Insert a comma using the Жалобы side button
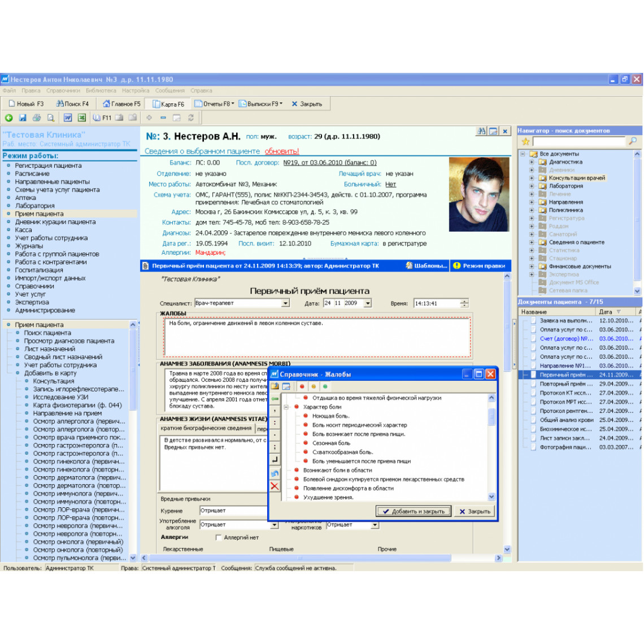This screenshot has width=644, height=644. pyautogui.click(x=275, y=411)
